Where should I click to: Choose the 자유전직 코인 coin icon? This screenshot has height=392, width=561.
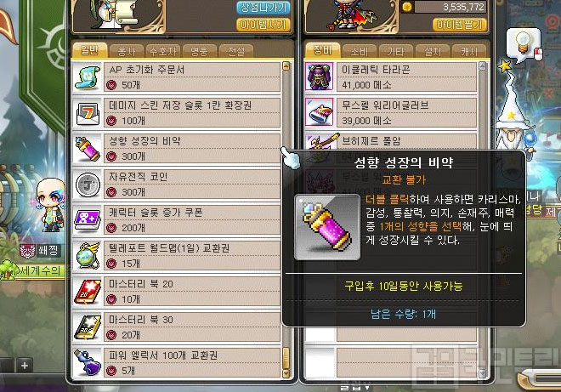pos(87,185)
